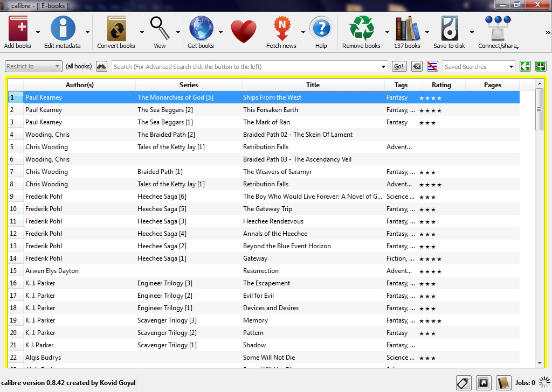Image resolution: width=552 pixels, height=392 pixels.
Task: Expand the Add books dropdown arrow
Action: pyautogui.click(x=38, y=32)
